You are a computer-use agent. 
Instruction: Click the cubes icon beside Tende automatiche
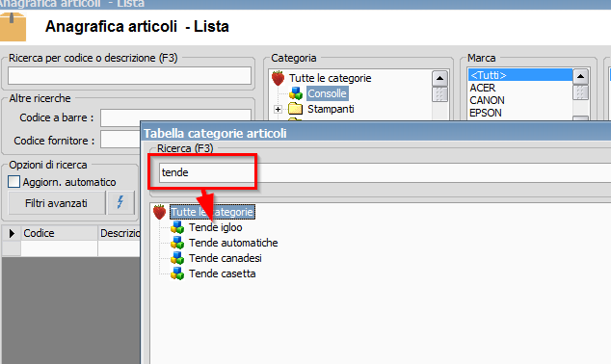coord(177,243)
